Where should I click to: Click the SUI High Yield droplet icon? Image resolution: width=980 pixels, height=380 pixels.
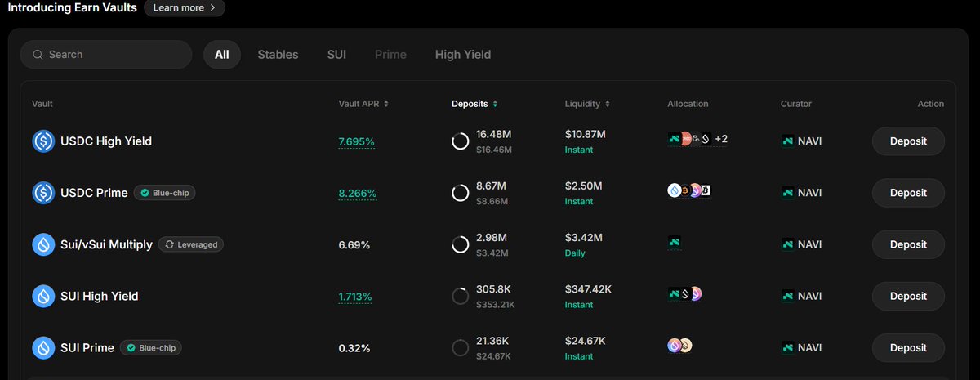click(x=43, y=296)
